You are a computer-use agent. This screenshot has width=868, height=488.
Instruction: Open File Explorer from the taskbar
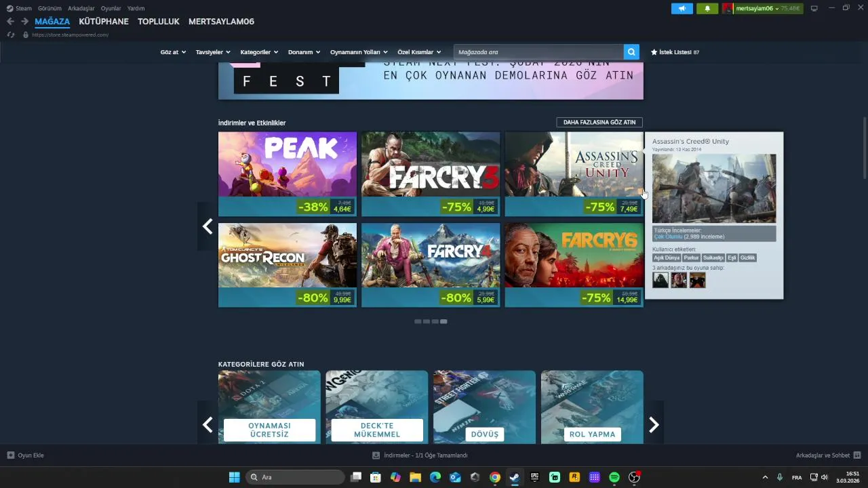[x=415, y=477]
